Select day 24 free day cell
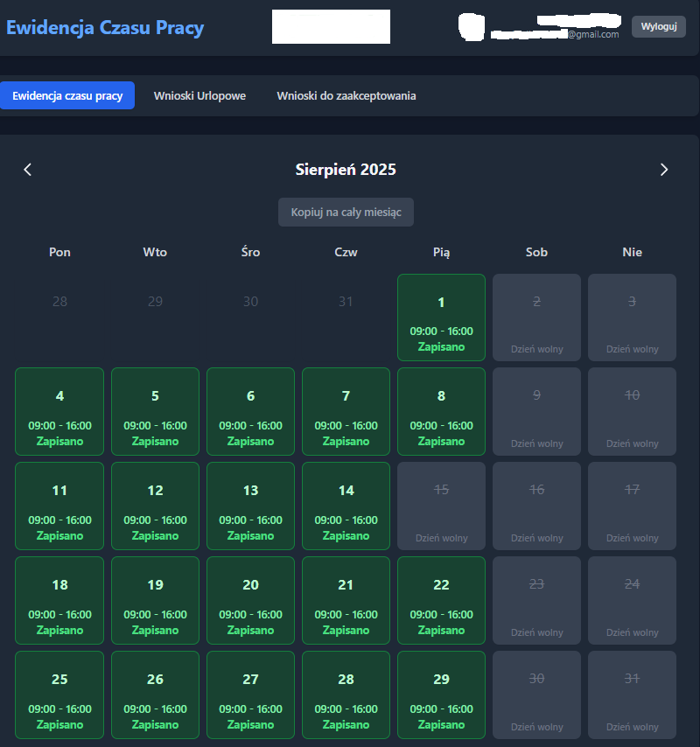The width and height of the screenshot is (700, 747). pyautogui.click(x=632, y=600)
